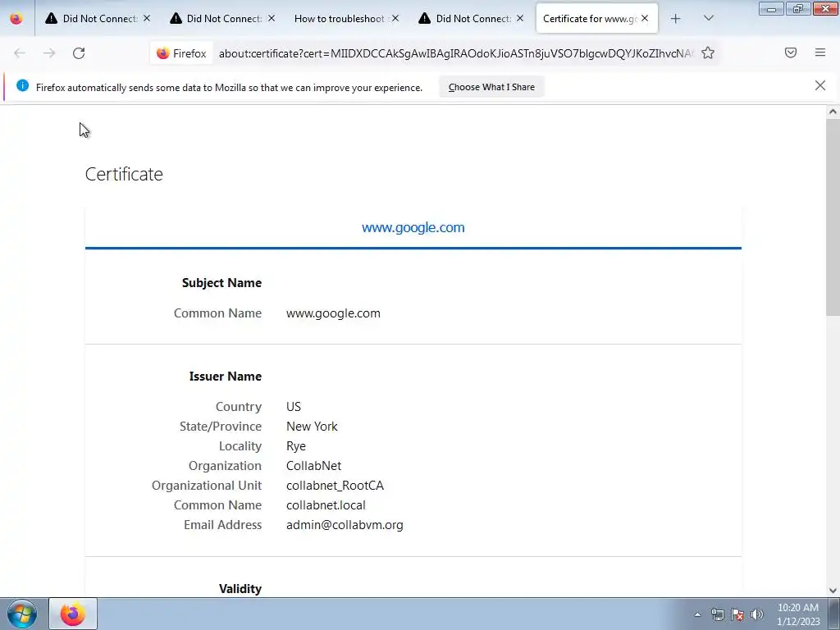Screen dimensions: 840x630
Task: Click the Firefox taskbar button
Action: pyautogui.click(x=73, y=614)
